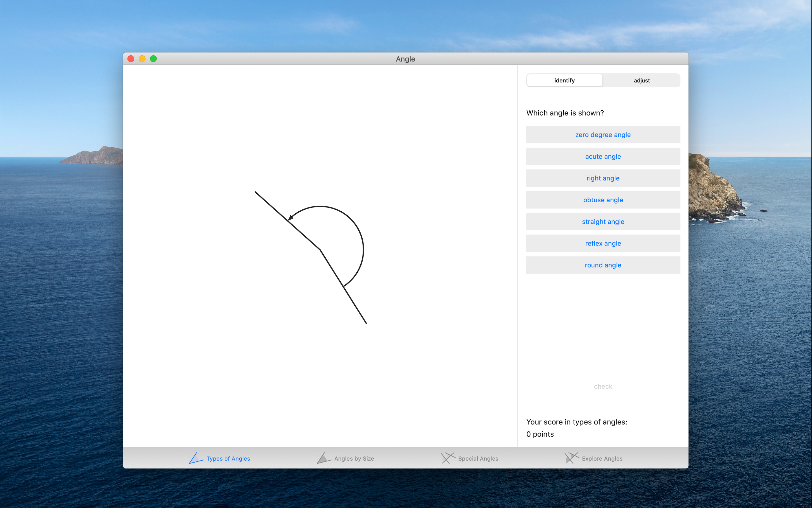The image size is (812, 508).
Task: Click the 'Which angle is shown?' question text
Action: tap(565, 113)
